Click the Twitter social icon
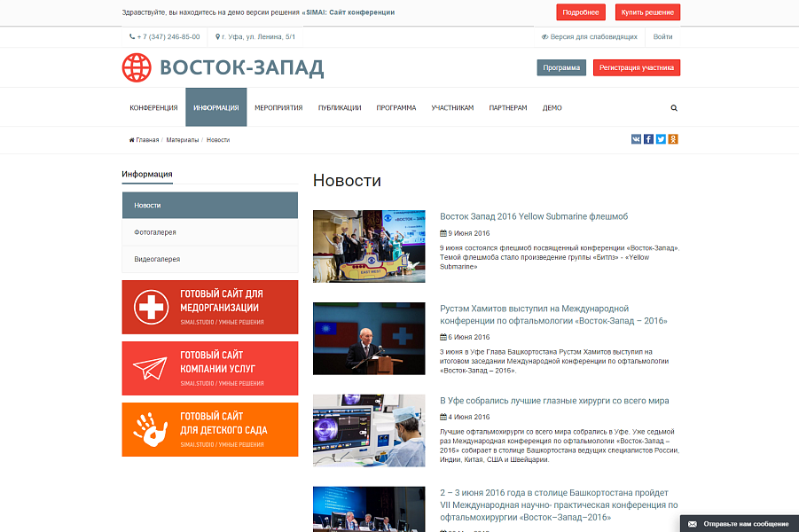The height and width of the screenshot is (532, 799). (661, 139)
